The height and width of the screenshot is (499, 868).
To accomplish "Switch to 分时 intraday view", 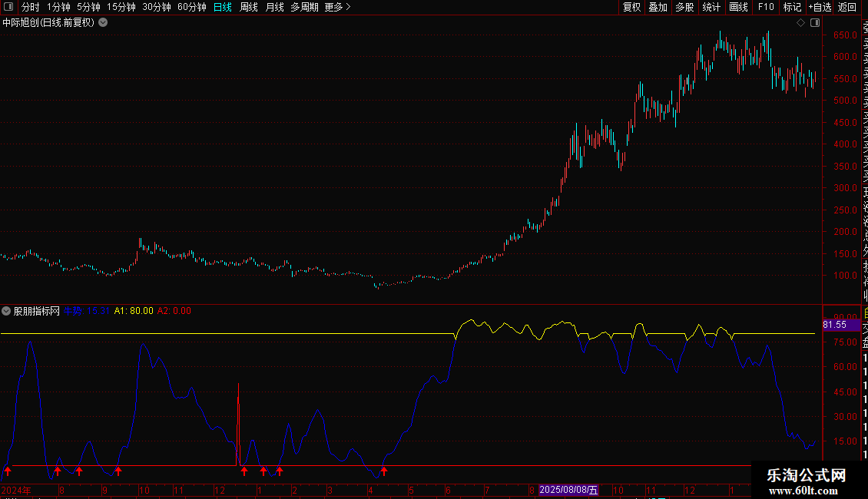I will pyautogui.click(x=31, y=7).
